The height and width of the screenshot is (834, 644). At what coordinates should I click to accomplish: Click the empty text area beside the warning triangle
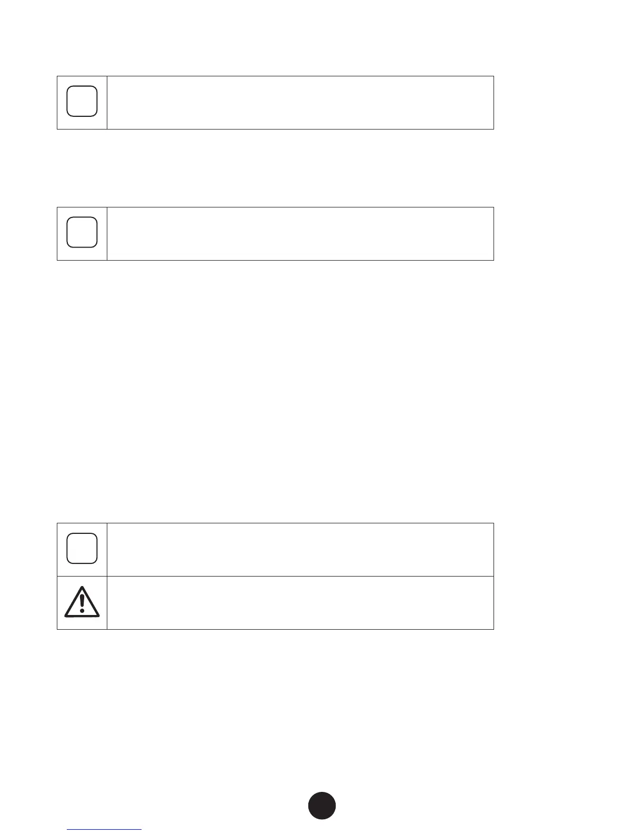(x=300, y=603)
